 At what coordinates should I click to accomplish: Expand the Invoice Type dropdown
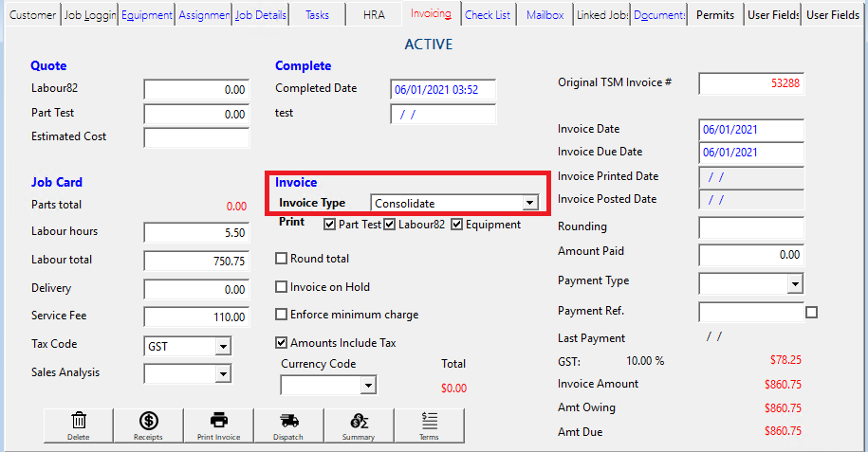tap(530, 203)
